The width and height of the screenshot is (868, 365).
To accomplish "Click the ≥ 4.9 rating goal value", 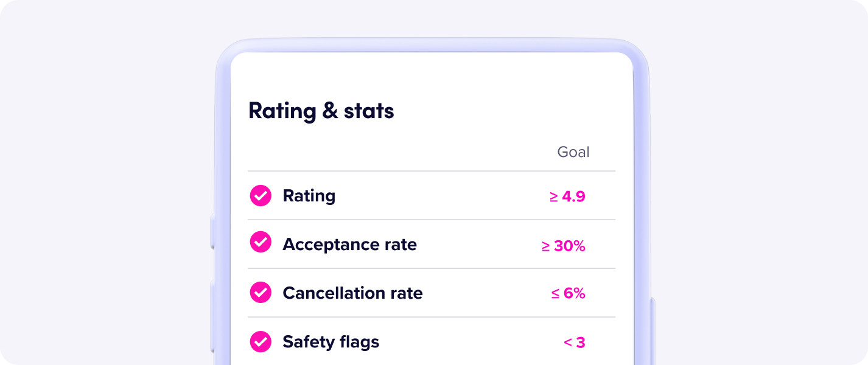I will click(567, 196).
